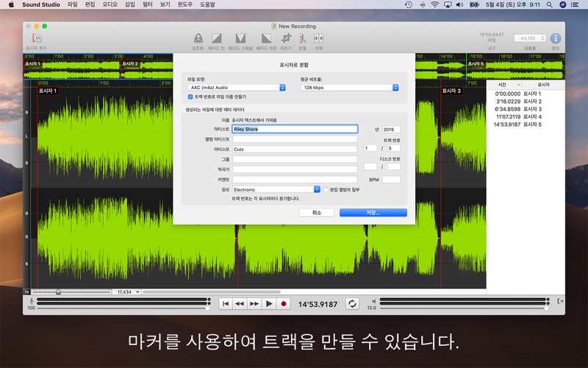Open the 오디오 (Audio) menu
The height and width of the screenshot is (368, 588).
(x=110, y=4)
